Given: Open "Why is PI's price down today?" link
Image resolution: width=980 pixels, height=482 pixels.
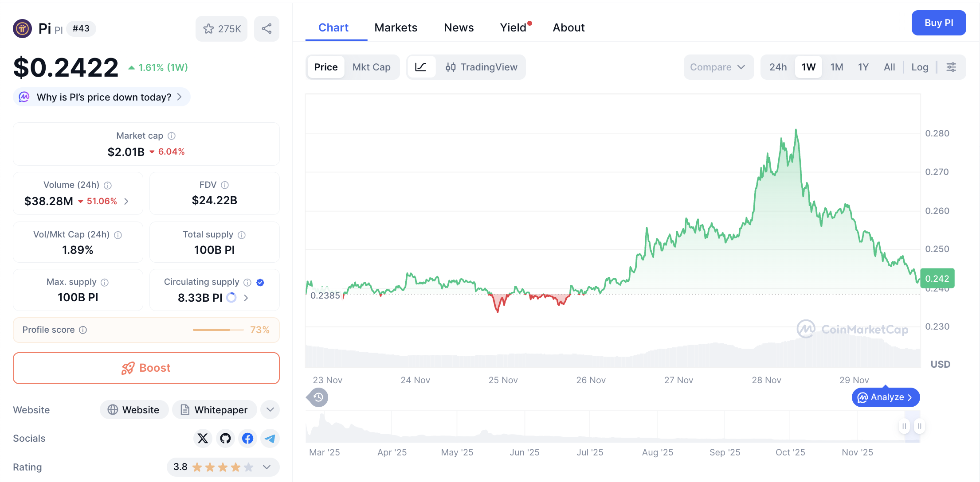Looking at the screenshot, I should point(101,97).
